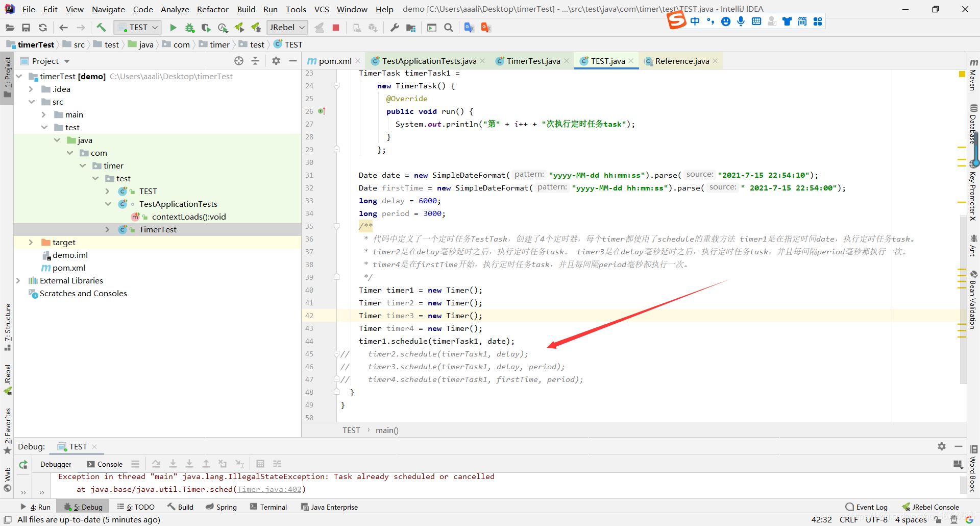The height and width of the screenshot is (526, 980).
Task: Open Search Everywhere magnifier icon
Action: pos(449,28)
